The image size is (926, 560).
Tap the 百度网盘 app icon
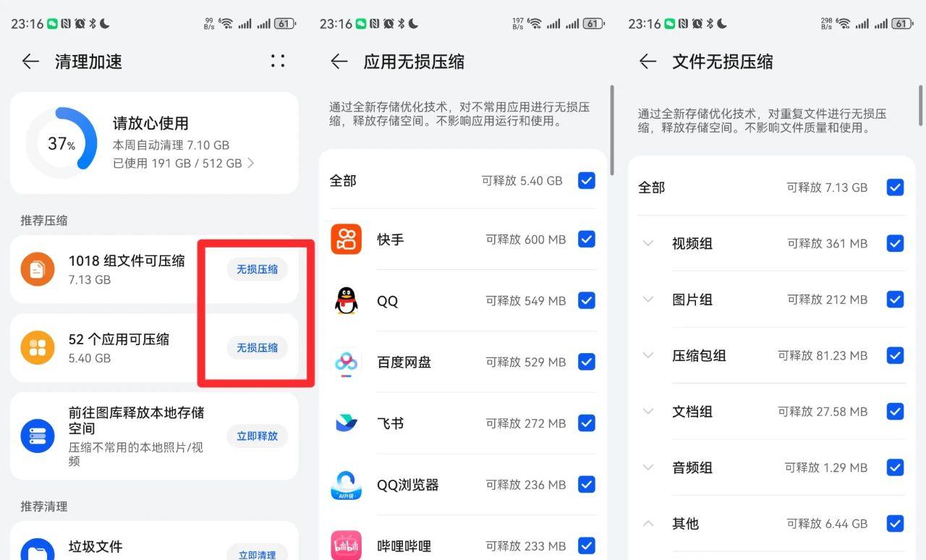click(x=347, y=362)
